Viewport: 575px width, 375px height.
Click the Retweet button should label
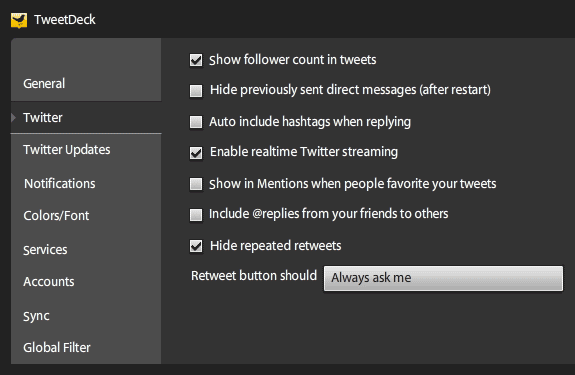[x=254, y=276]
